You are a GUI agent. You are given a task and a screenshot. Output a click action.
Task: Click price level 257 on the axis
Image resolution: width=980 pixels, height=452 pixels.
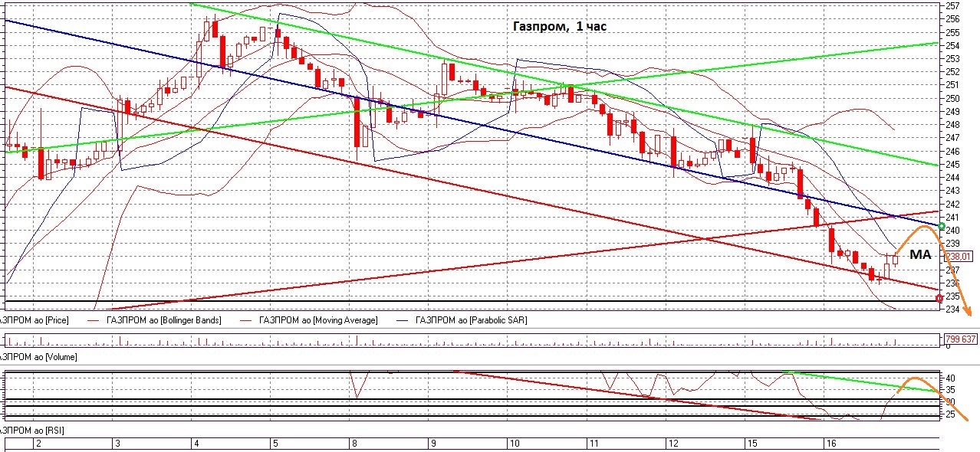(952, 5)
